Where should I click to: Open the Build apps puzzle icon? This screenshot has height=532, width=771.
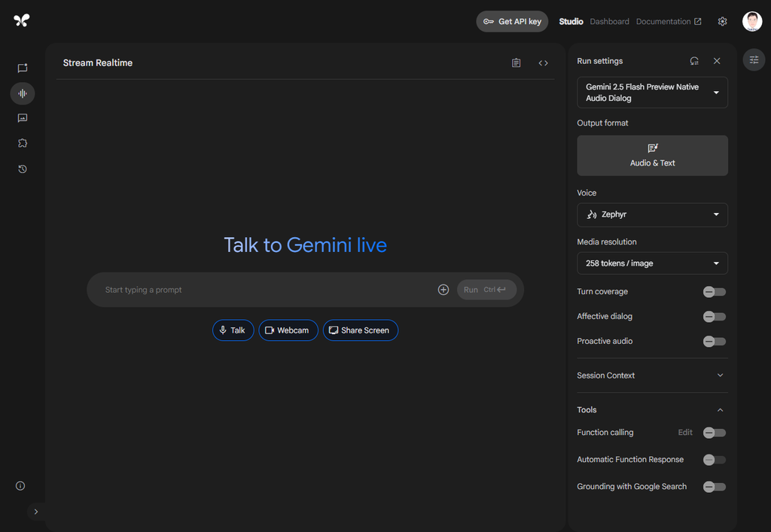click(22, 143)
